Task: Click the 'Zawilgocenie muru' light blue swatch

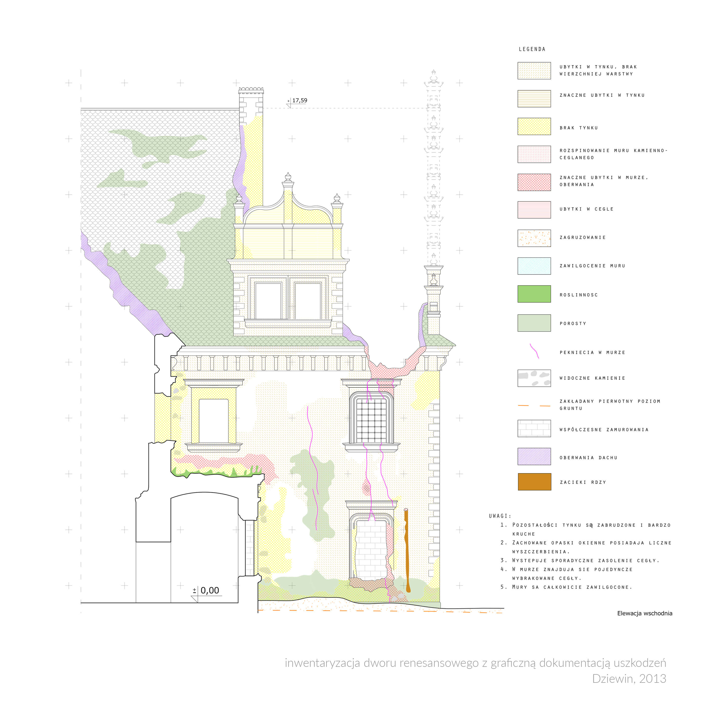Action: 534,266
